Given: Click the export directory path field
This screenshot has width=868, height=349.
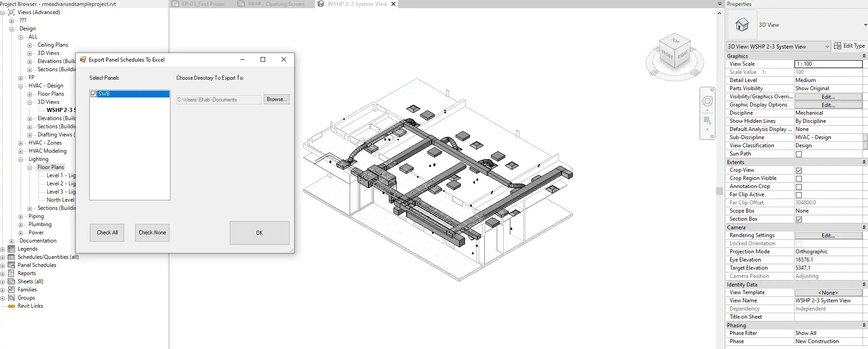Looking at the screenshot, I should (x=219, y=100).
